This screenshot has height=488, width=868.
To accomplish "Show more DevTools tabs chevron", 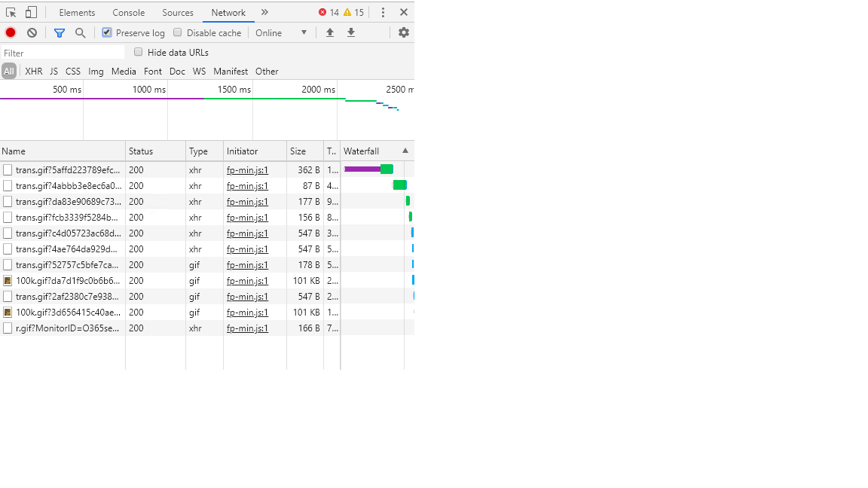I will pyautogui.click(x=264, y=12).
